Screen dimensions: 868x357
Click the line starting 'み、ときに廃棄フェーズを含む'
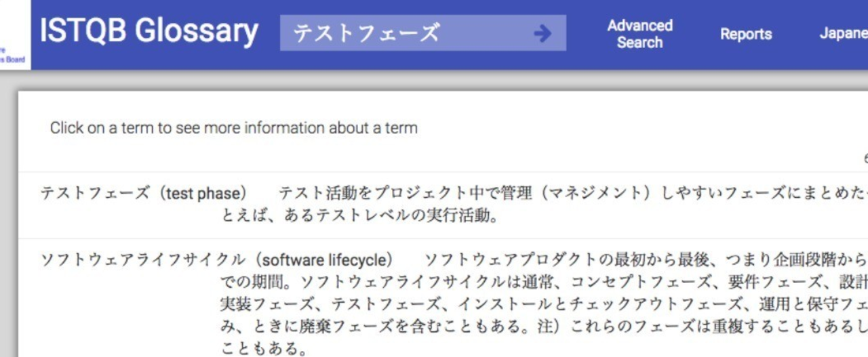[x=545, y=328]
